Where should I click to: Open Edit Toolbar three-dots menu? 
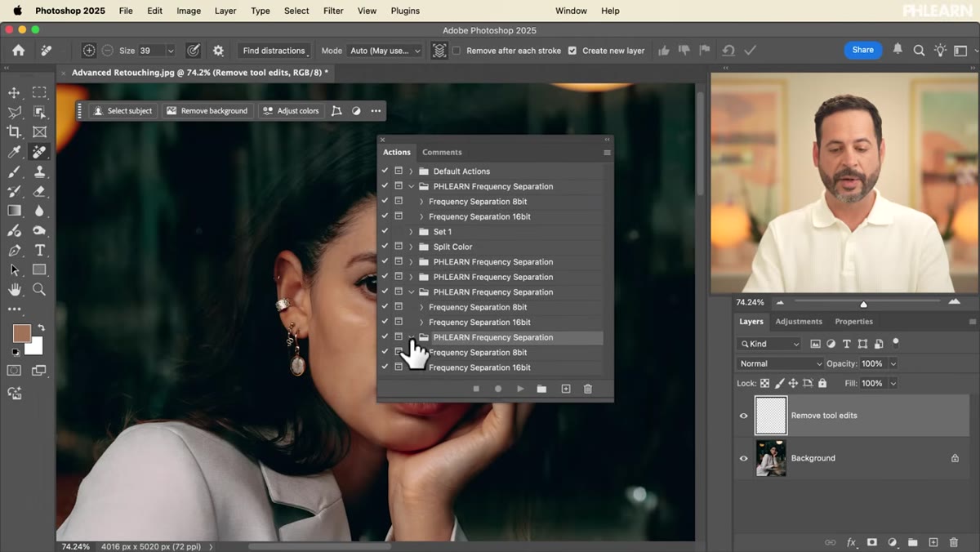[x=15, y=309]
